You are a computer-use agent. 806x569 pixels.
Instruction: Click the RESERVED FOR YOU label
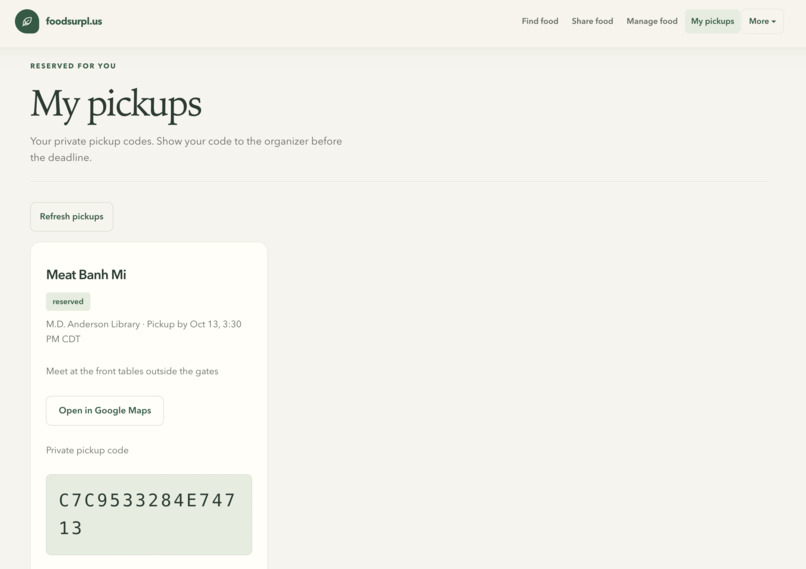coord(73,66)
